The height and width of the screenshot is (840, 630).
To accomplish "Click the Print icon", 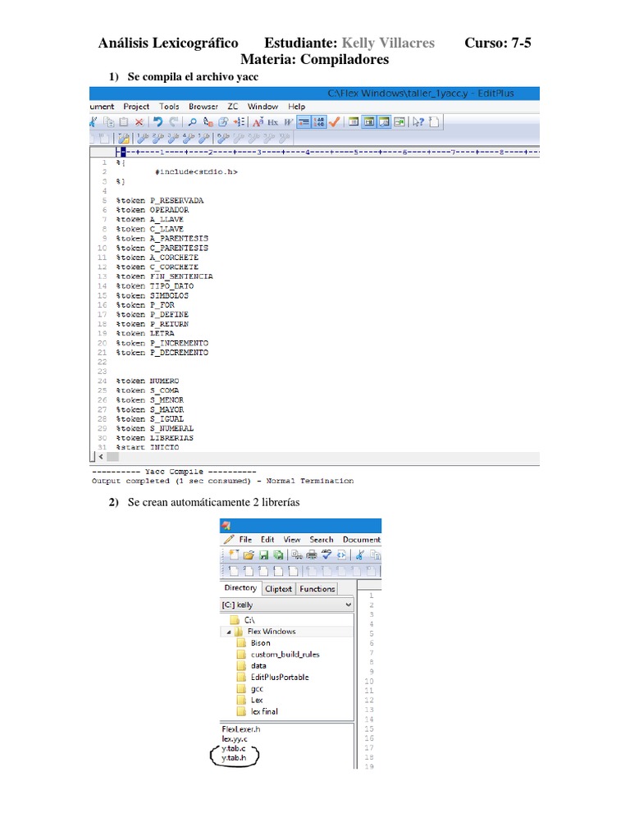I will tap(311, 555).
